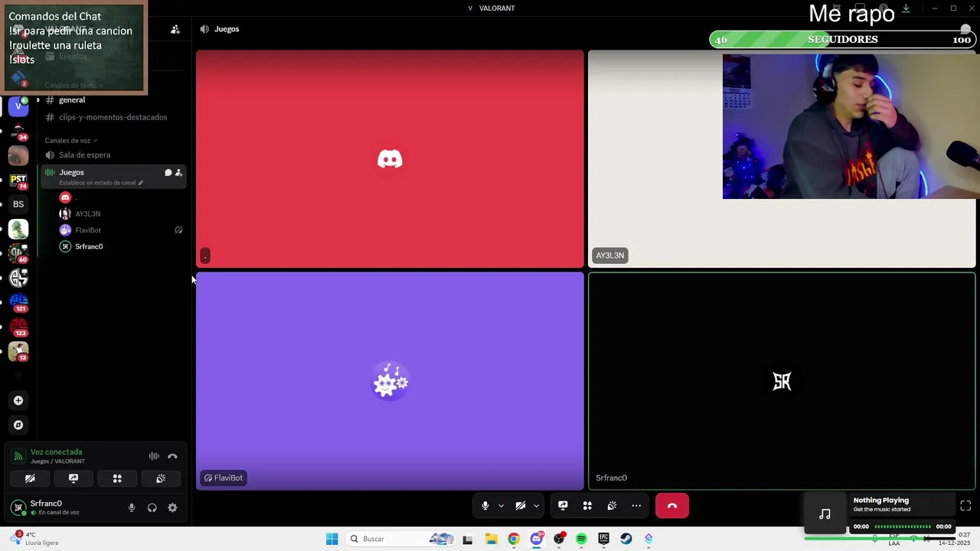The height and width of the screenshot is (551, 980).
Task: Deafen with headphones icon in user panel
Action: pyautogui.click(x=152, y=507)
